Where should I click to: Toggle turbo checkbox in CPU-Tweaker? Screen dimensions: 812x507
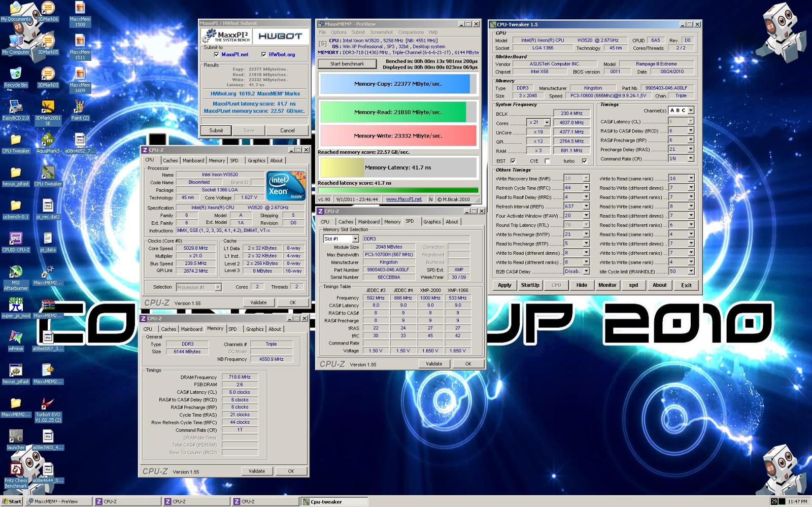coord(584,161)
